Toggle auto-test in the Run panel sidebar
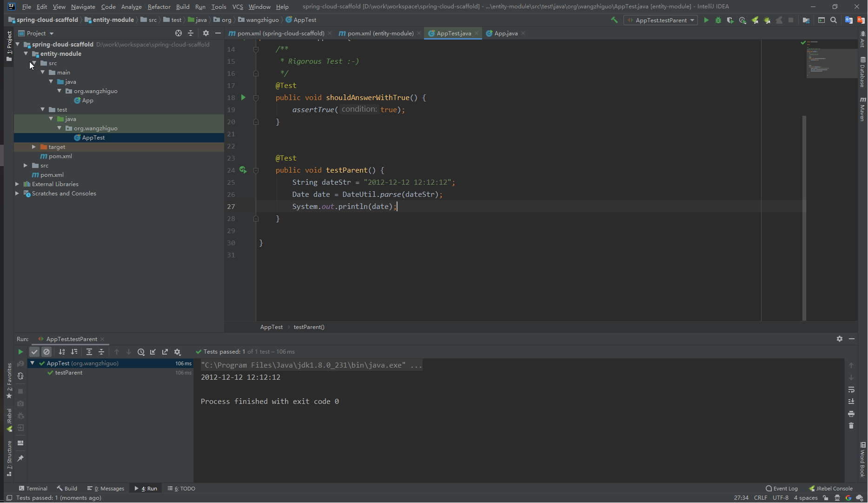The width and height of the screenshot is (868, 503). 20,376
